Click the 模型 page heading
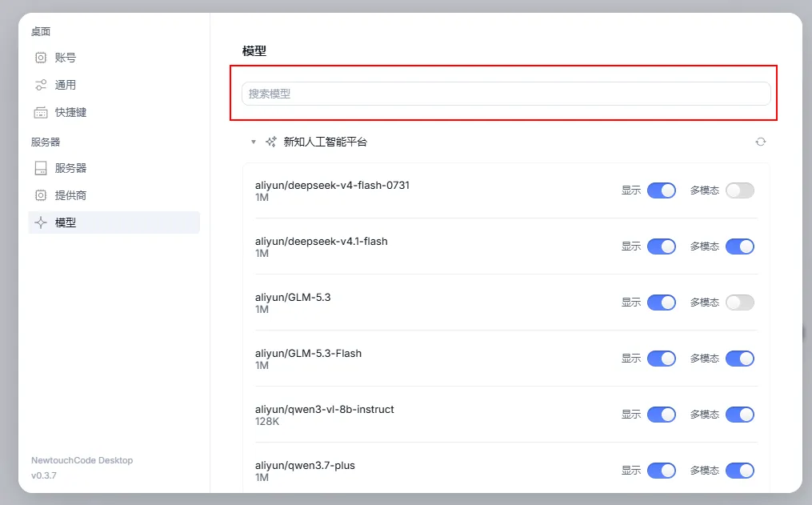 (254, 50)
